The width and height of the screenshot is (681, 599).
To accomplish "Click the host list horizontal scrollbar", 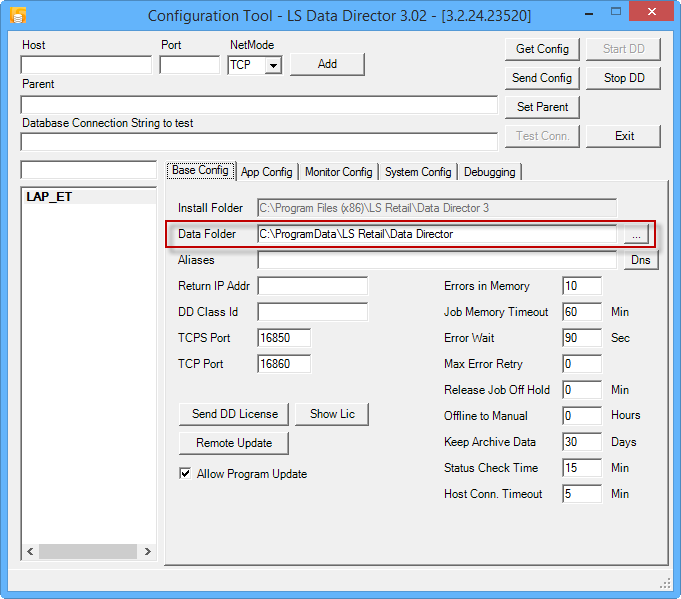I will pos(88,551).
